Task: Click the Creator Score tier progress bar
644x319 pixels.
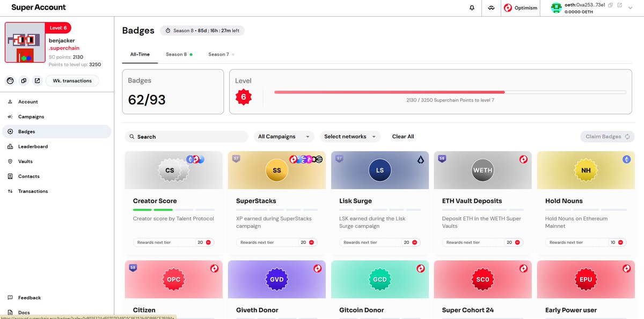Action: pos(173,209)
